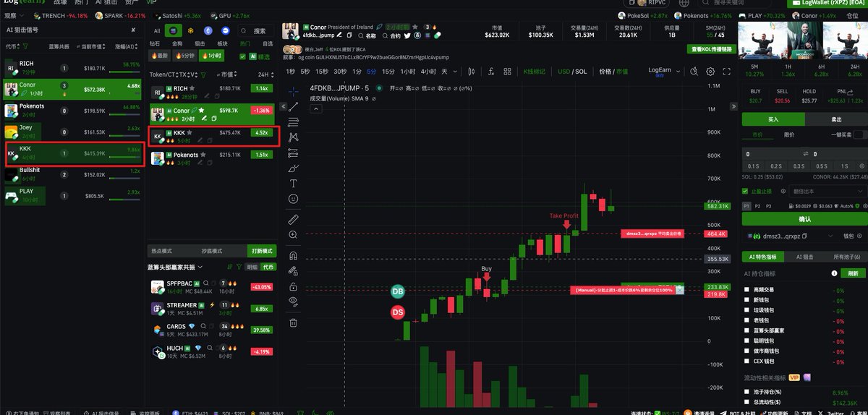The image size is (868, 415).
Task: Toggle the magnet snap mode
Action: point(293,254)
